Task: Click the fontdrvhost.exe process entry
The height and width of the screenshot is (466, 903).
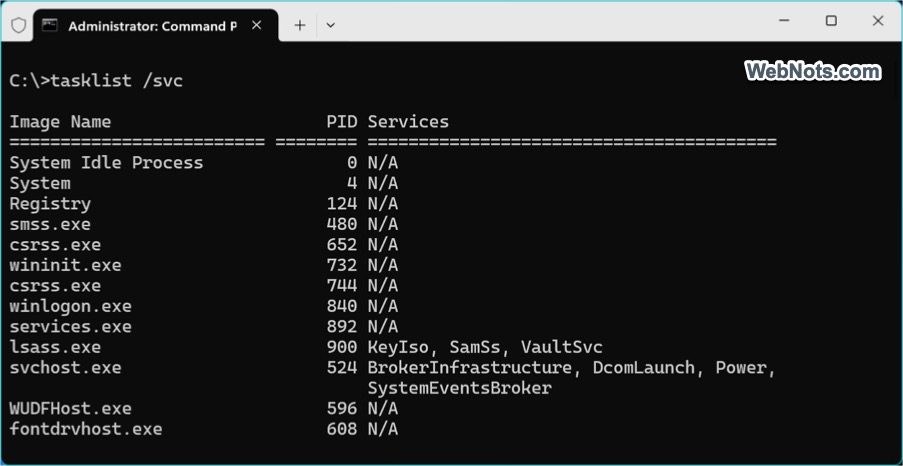Action: (x=86, y=429)
